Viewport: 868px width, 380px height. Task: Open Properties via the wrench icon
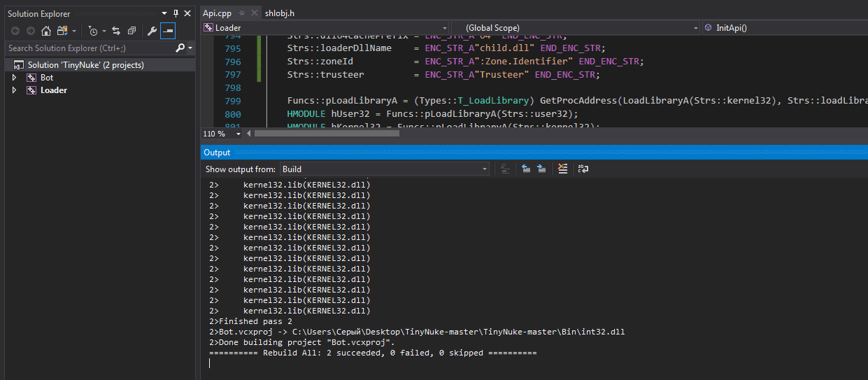152,31
